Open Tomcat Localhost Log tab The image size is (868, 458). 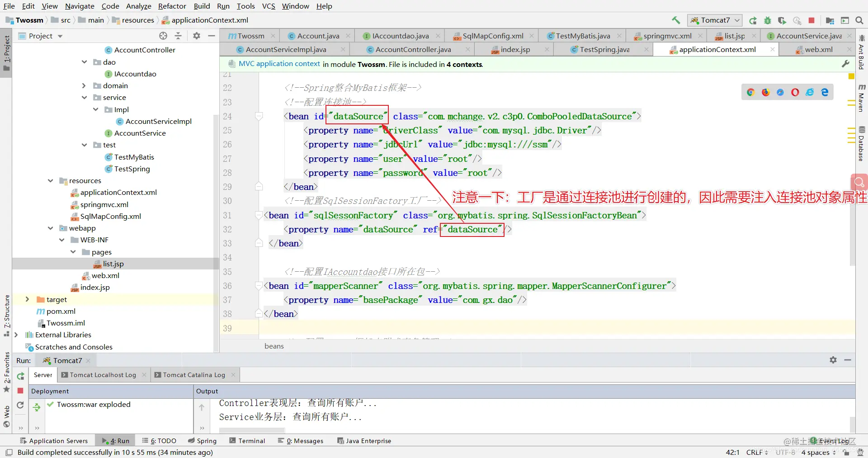[103, 375]
